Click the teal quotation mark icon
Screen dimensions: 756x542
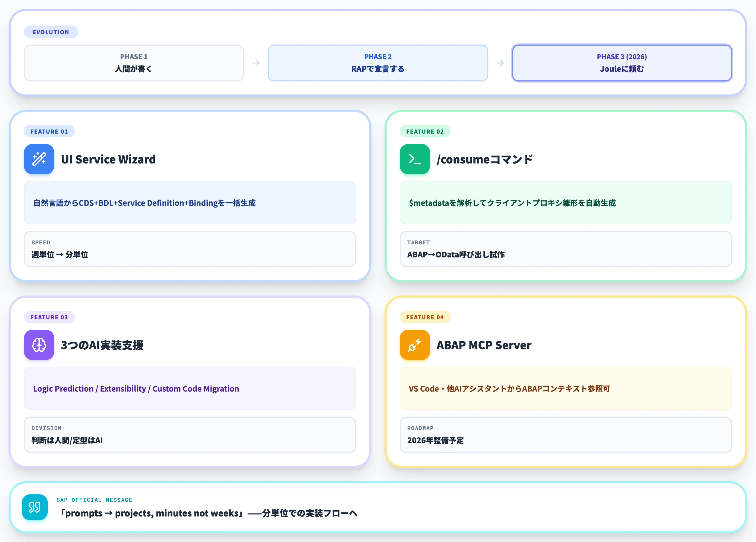click(35, 507)
